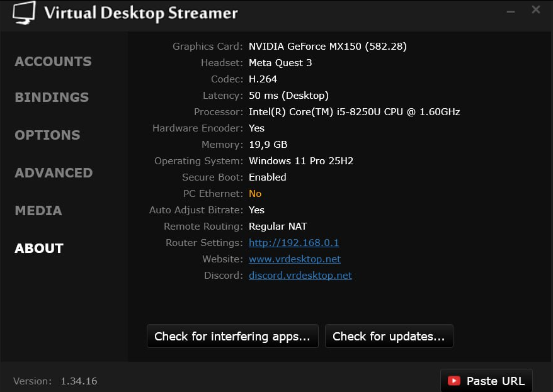Open the www.vrdesktop.net website link
This screenshot has height=392, width=553.
coord(295,259)
